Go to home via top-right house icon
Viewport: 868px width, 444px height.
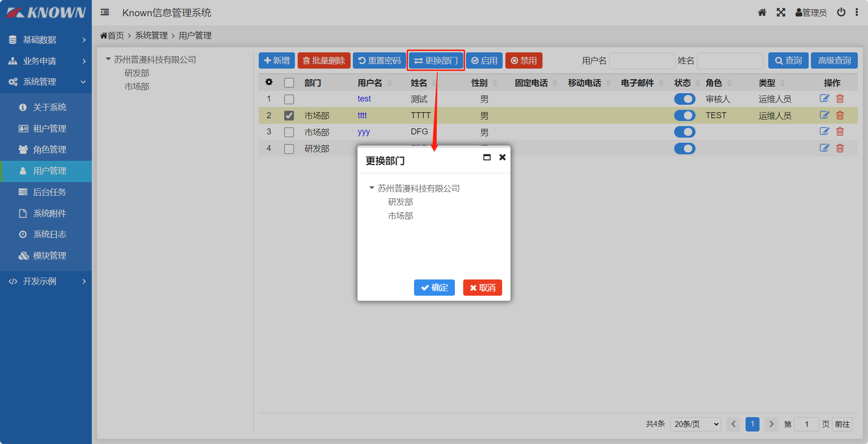762,13
